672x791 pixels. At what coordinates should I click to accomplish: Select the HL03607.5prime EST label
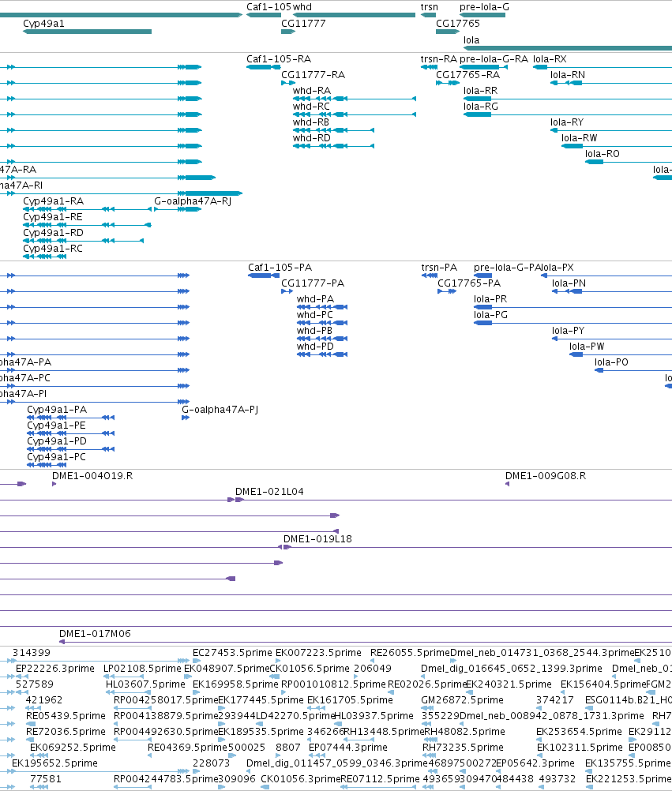(x=145, y=684)
